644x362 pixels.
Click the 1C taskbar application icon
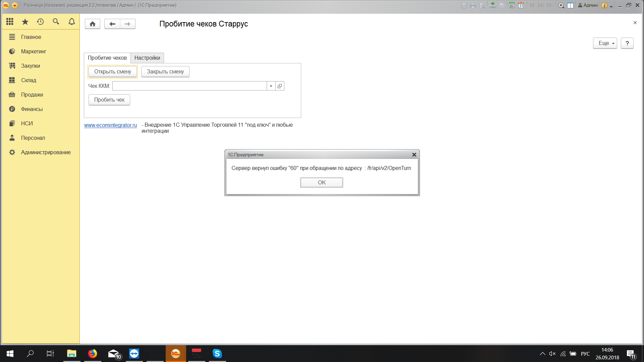[176, 354]
